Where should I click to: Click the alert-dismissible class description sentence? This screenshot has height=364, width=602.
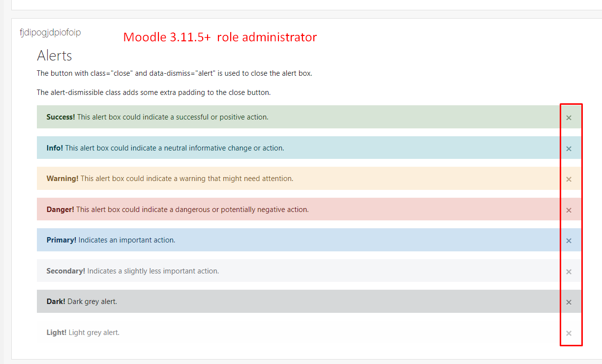pos(154,92)
